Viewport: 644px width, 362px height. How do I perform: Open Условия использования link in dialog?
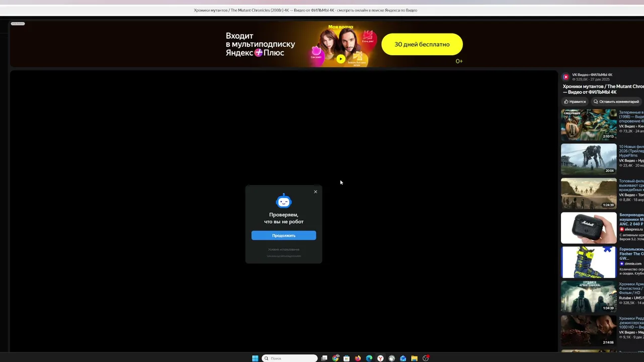[284, 249]
